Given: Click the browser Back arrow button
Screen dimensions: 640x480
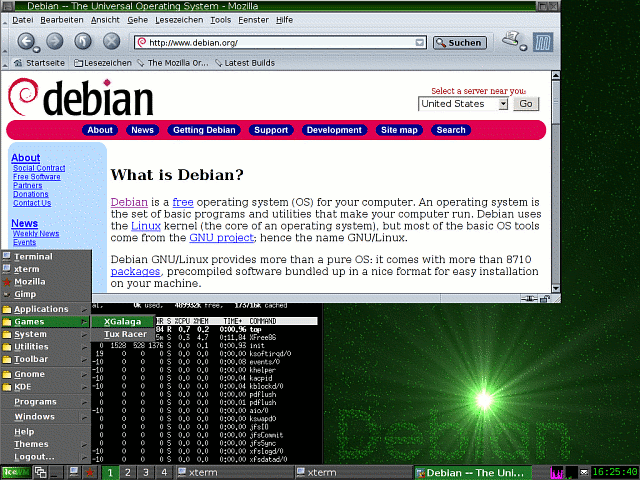Looking at the screenshot, I should tap(25, 42).
